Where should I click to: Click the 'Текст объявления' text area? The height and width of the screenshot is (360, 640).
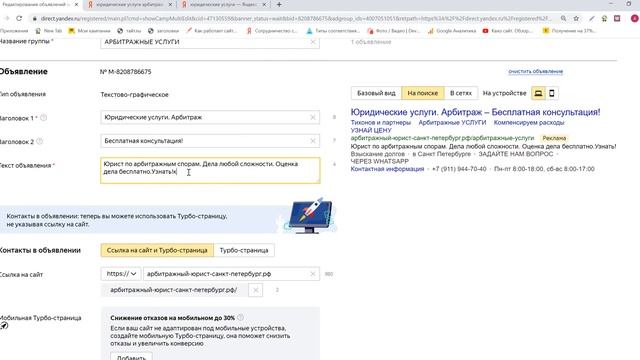(210, 171)
